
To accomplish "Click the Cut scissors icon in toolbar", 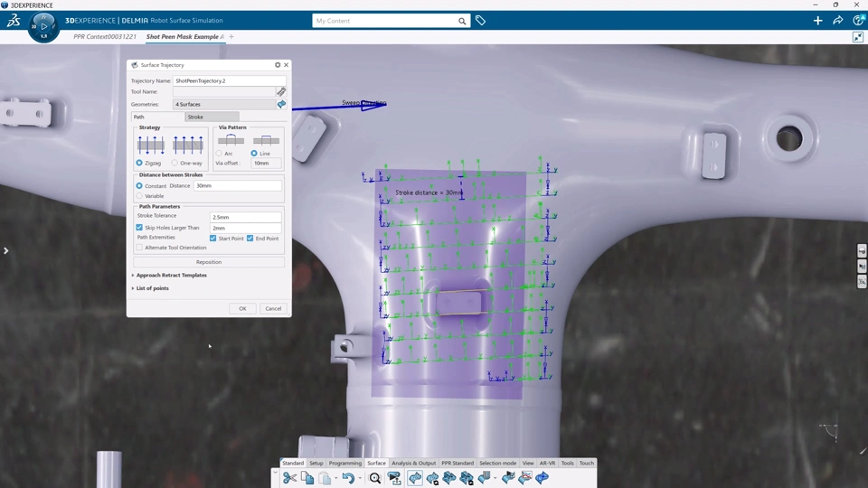I will tap(289, 477).
